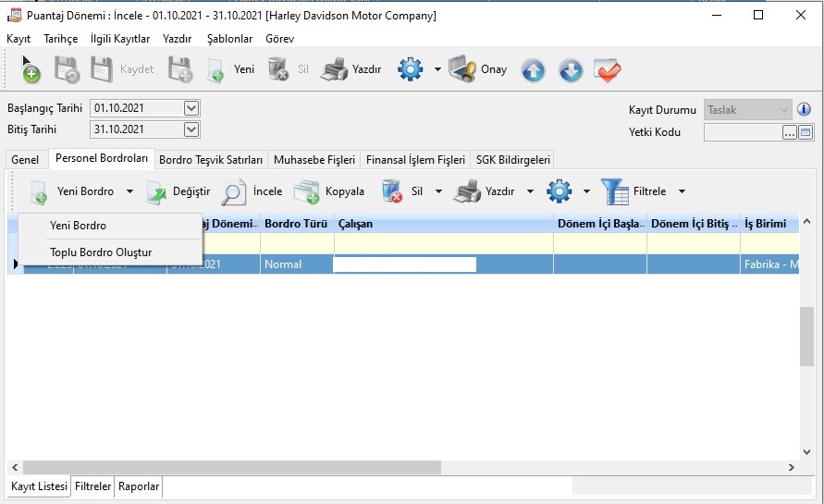The height and width of the screenshot is (504, 824).
Task: Click the Yazdır printer icon in top toolbar
Action: point(334,70)
